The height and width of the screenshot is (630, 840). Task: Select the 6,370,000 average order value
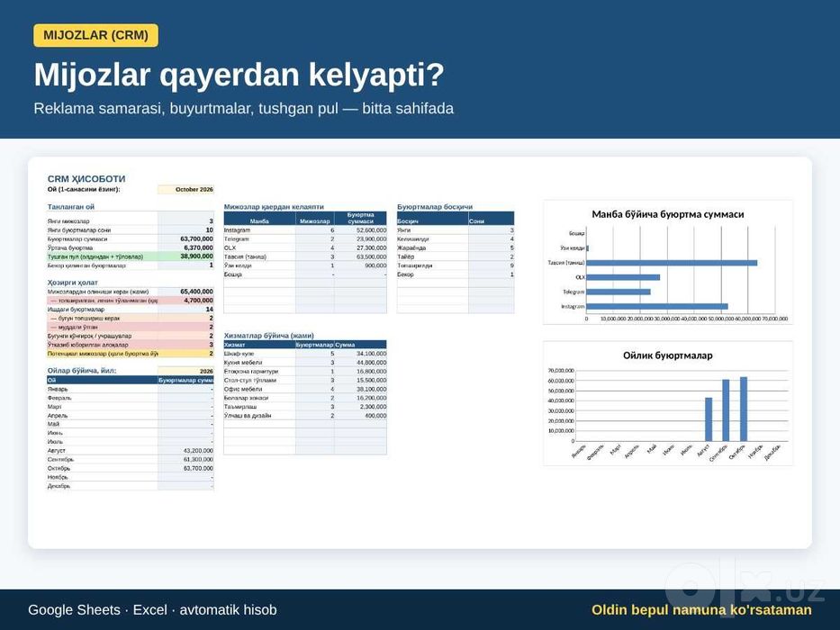tap(198, 247)
